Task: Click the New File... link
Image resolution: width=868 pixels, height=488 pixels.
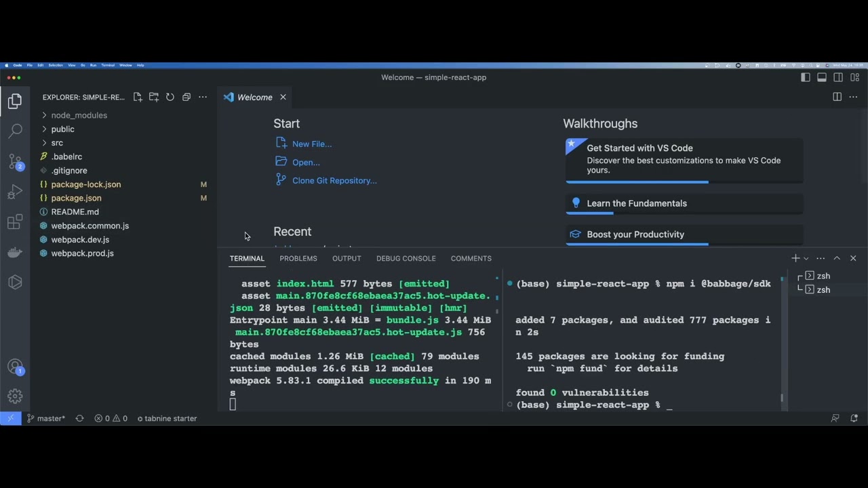Action: (312, 144)
